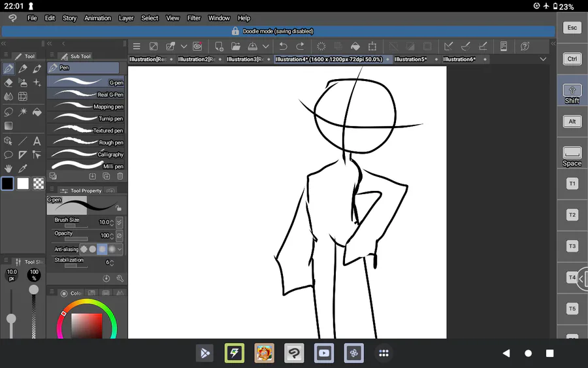Click the T3 edge keyboard button
This screenshot has width=588, height=368.
coord(572,246)
